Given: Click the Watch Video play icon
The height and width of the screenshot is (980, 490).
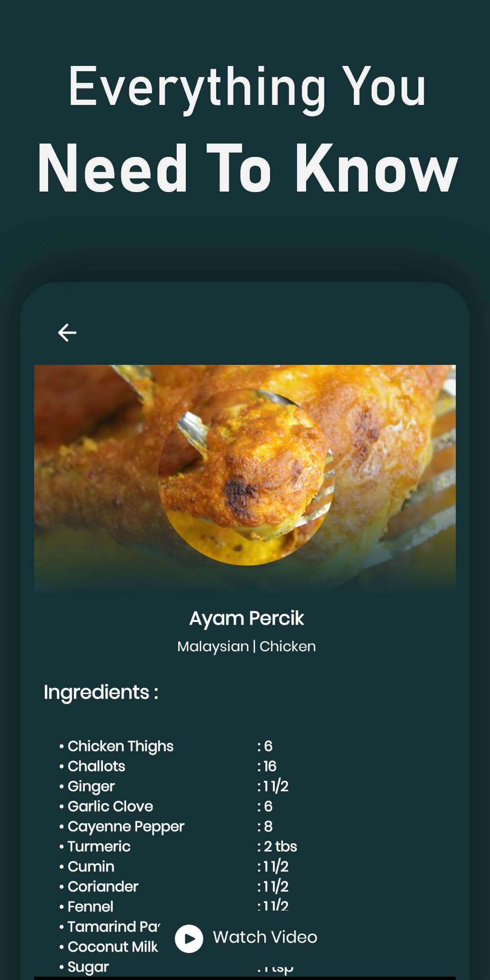Looking at the screenshot, I should click(x=189, y=938).
